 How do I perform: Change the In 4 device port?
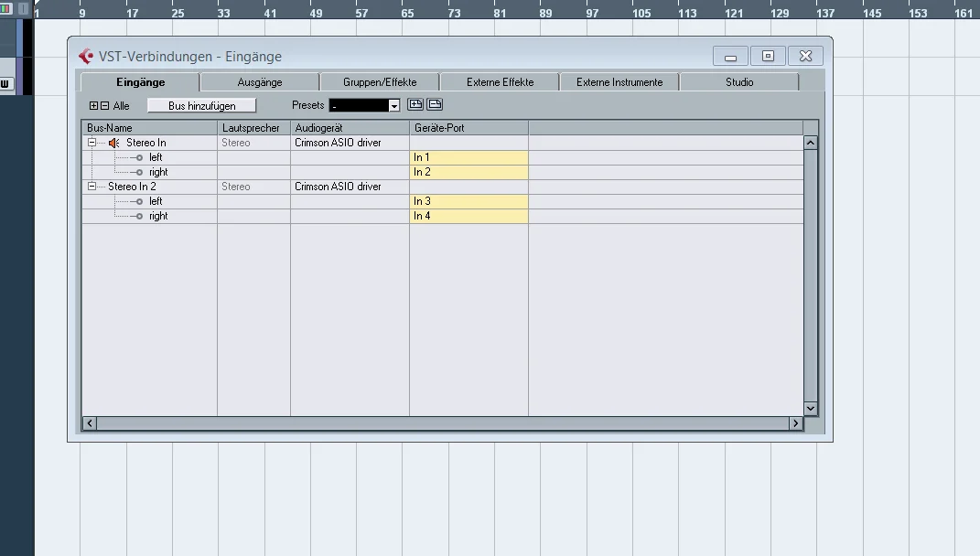tap(468, 216)
